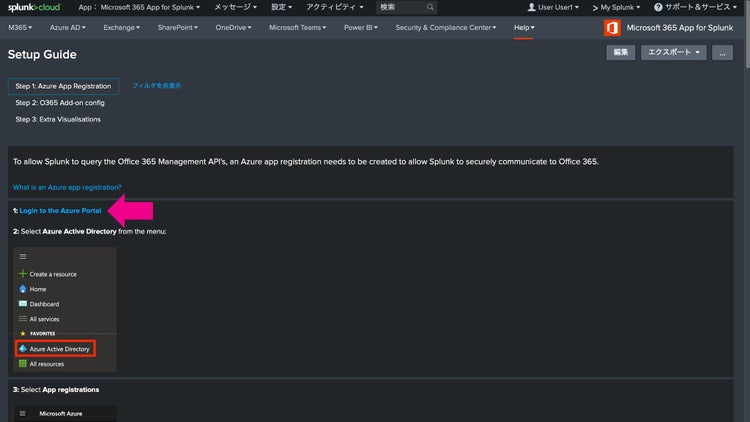Open the OneDrive navigation menu
The height and width of the screenshot is (422, 750).
[233, 28]
